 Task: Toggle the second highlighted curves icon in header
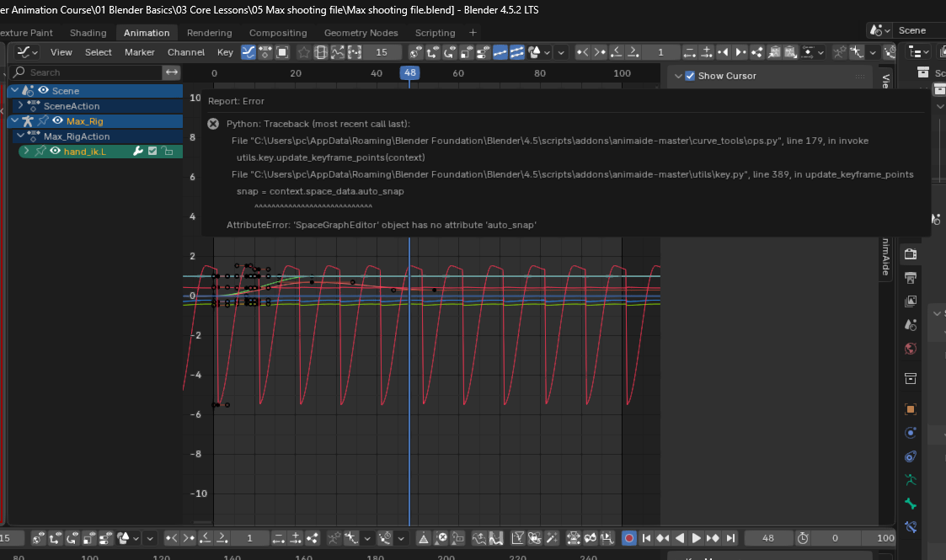(x=517, y=52)
